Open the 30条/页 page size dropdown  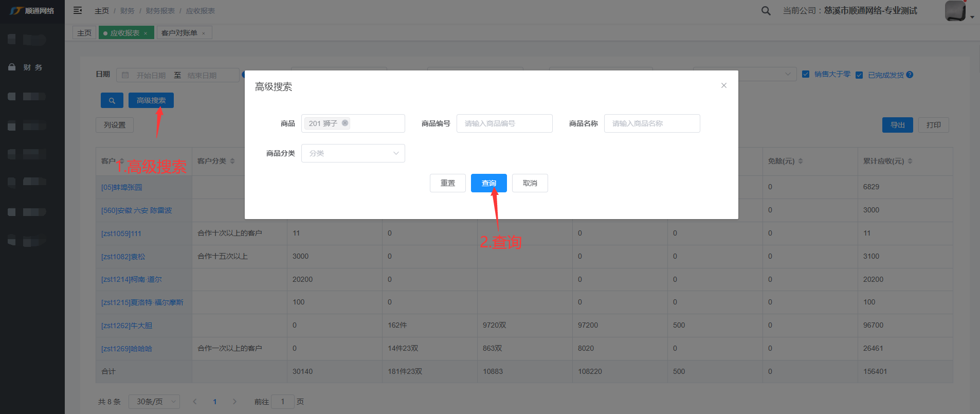click(x=154, y=402)
